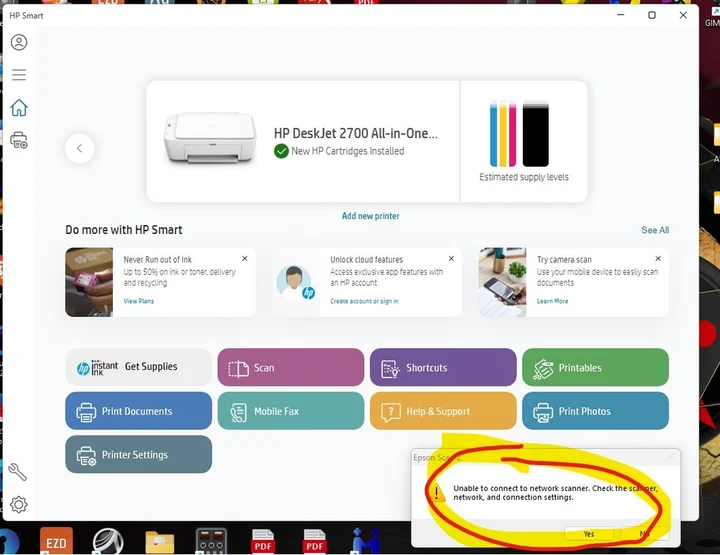Expand the hamburger menu in sidebar
Image resolution: width=720 pixels, height=555 pixels.
[x=19, y=75]
